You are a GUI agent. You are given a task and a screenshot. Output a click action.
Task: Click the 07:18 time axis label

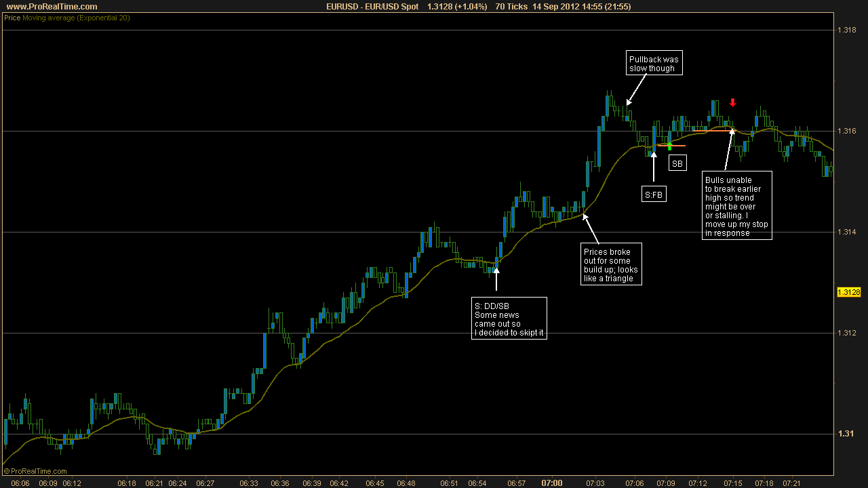pos(764,483)
